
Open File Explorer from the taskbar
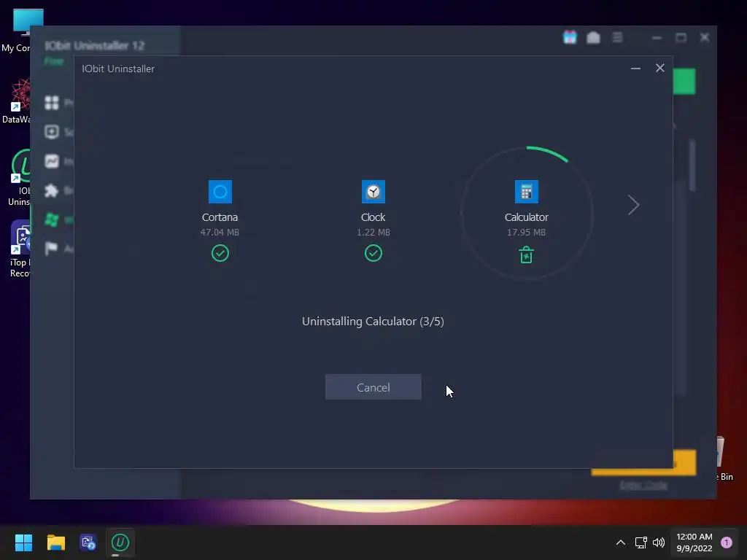click(55, 542)
